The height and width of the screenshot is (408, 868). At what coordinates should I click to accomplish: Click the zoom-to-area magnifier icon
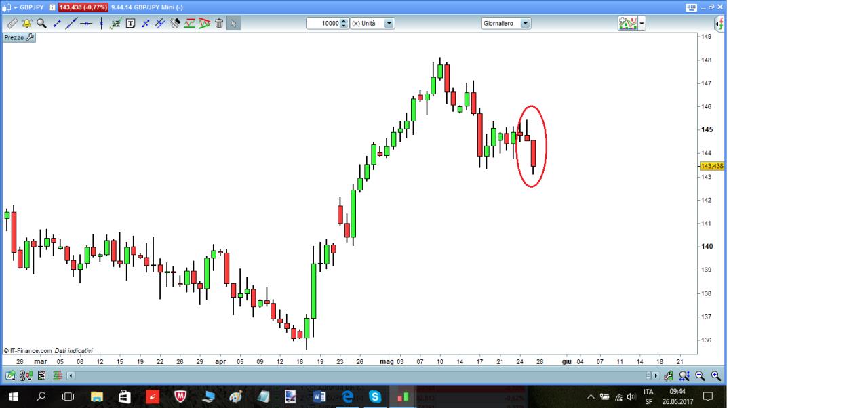pyautogui.click(x=684, y=375)
